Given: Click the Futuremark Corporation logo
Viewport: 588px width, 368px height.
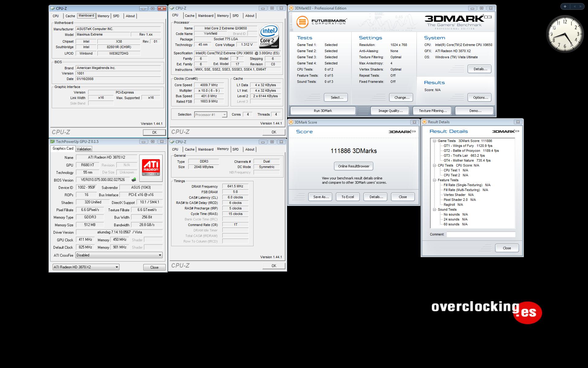Looking at the screenshot, I should pyautogui.click(x=322, y=22).
